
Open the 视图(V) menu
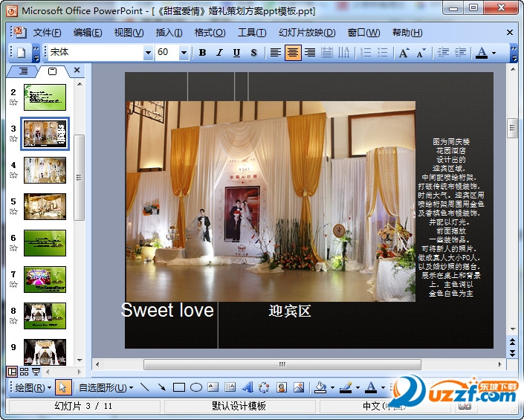[129, 33]
